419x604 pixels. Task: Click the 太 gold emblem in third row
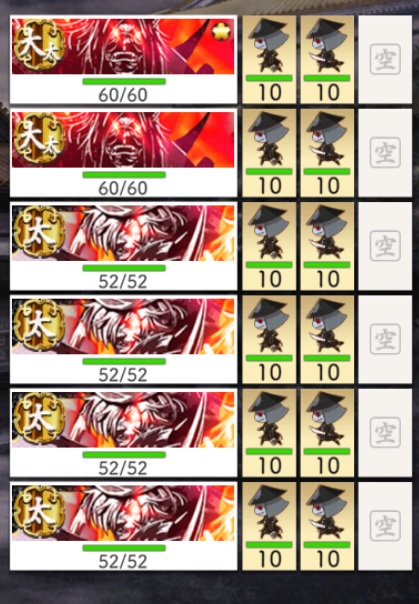tap(39, 232)
